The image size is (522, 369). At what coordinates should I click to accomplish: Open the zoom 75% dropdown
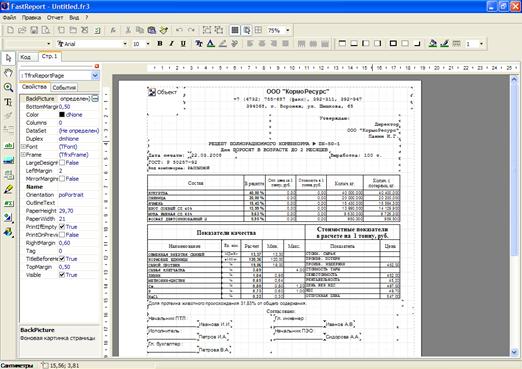[288, 30]
